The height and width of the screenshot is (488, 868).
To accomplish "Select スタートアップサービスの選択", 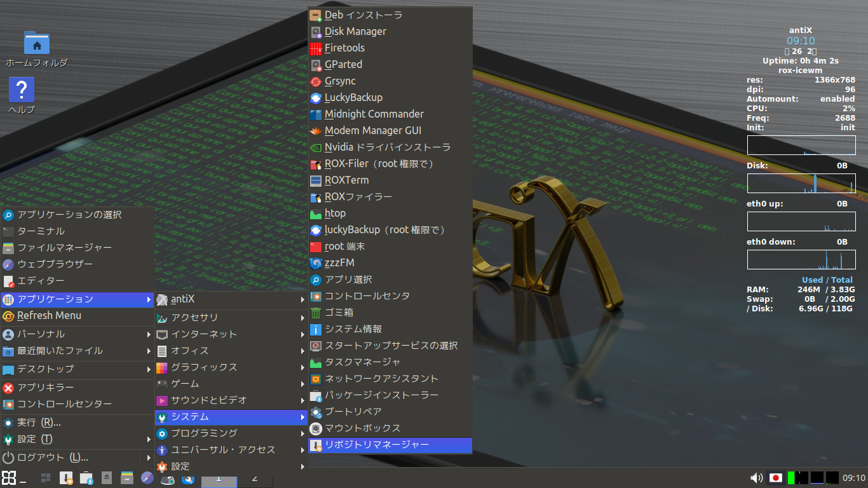I will click(x=390, y=346).
